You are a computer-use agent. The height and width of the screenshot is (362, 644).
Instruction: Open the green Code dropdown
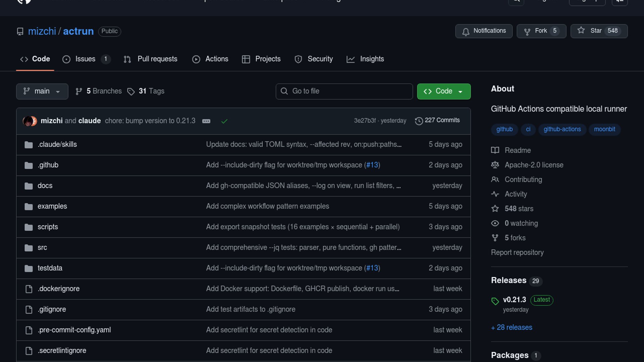click(443, 91)
